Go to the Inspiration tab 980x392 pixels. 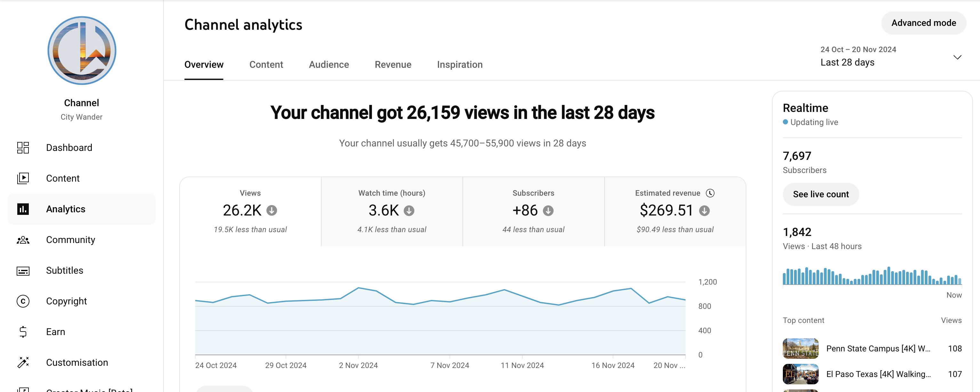tap(460, 65)
